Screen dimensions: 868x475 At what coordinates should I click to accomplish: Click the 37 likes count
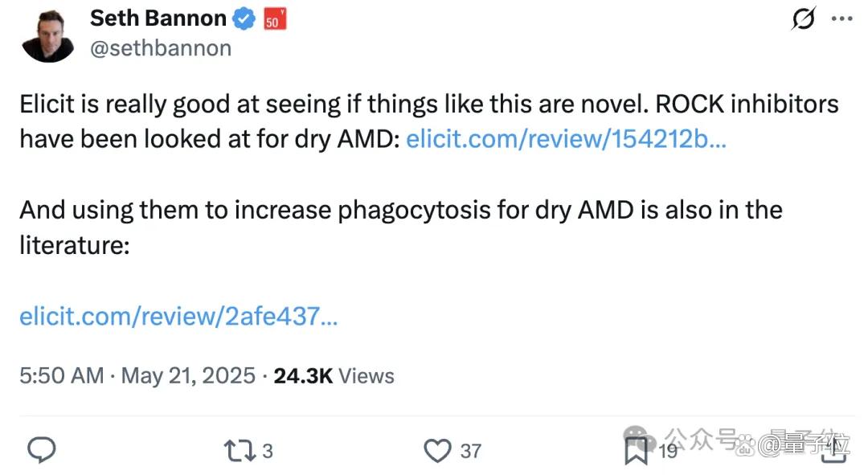tap(470, 451)
